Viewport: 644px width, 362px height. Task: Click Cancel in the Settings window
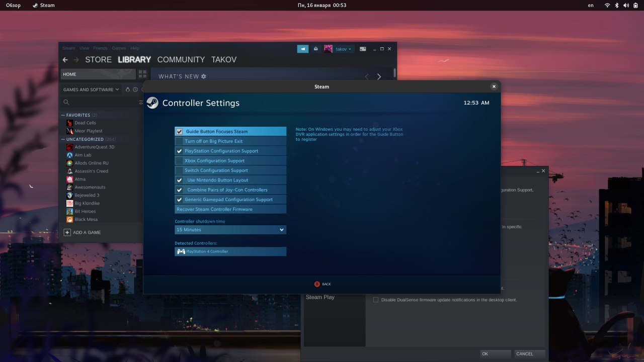click(530, 354)
